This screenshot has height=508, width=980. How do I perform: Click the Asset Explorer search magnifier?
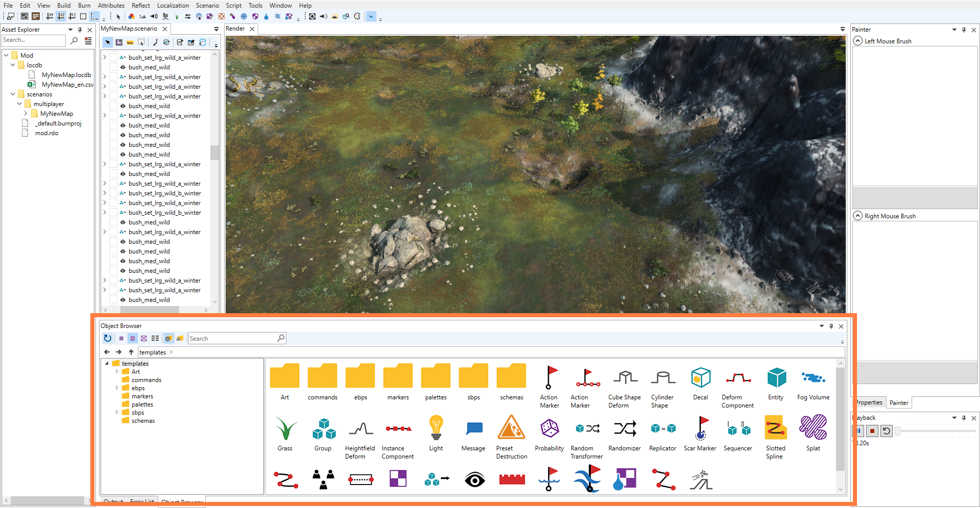[x=75, y=40]
